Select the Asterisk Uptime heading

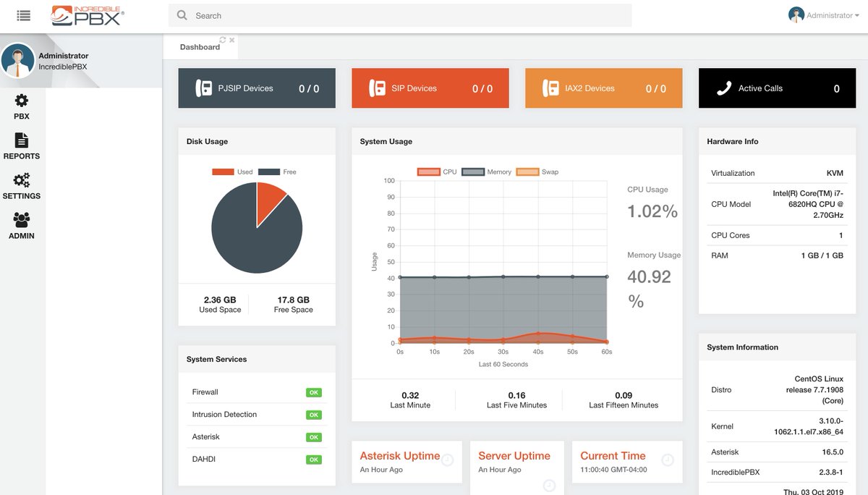(x=400, y=456)
